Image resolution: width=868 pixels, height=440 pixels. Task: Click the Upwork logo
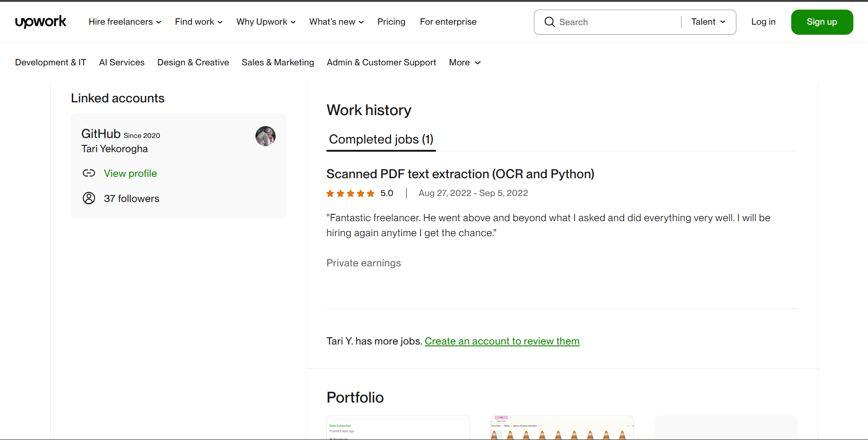point(40,21)
